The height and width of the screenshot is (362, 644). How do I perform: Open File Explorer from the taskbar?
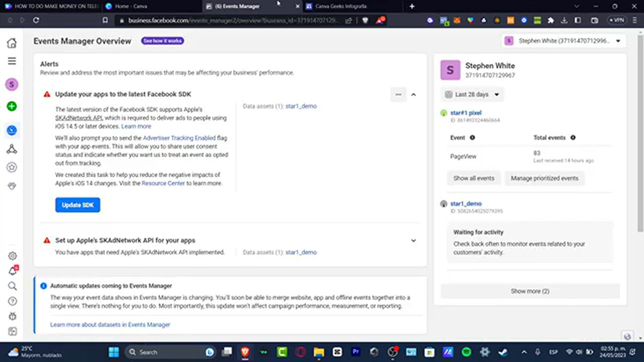point(319,352)
